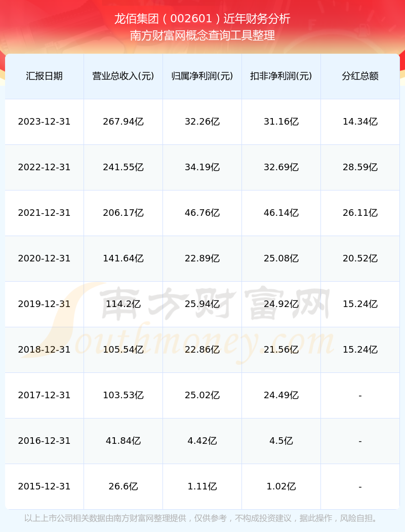Click dividend value 28.59亿
Screen dimensions: 405x532
click(x=360, y=167)
